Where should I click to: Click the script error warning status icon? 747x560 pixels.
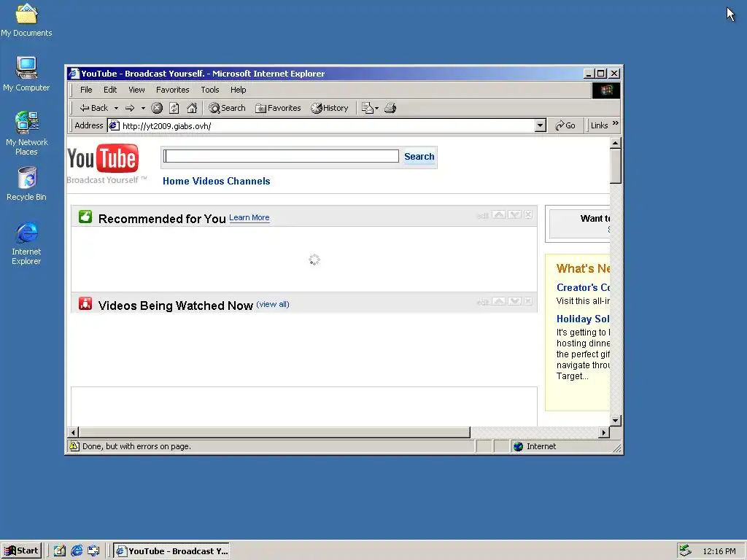[74, 446]
